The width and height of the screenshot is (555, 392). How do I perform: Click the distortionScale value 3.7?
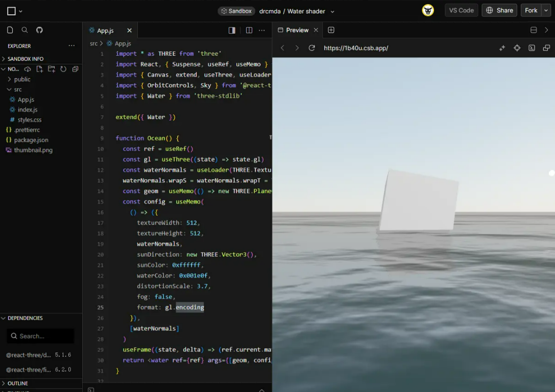coord(202,286)
